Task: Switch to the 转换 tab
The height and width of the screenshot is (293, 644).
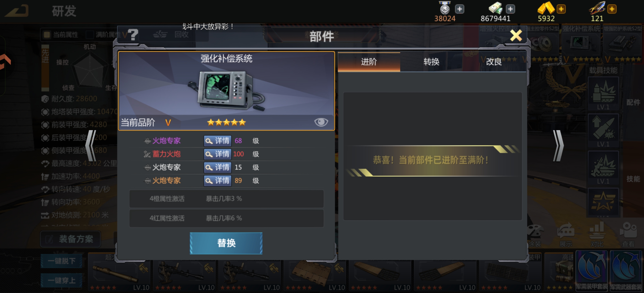Action: (x=431, y=62)
